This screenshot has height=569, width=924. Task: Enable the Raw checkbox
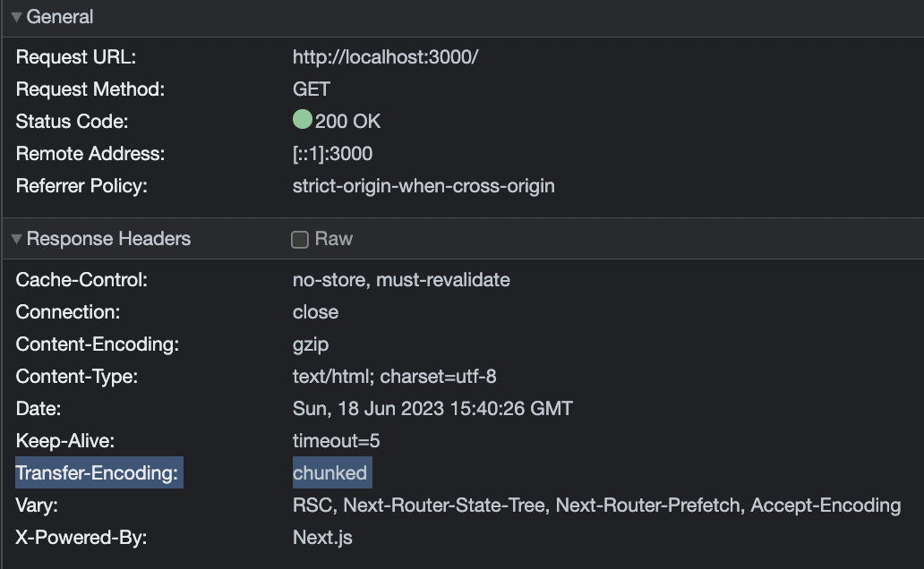(x=300, y=240)
